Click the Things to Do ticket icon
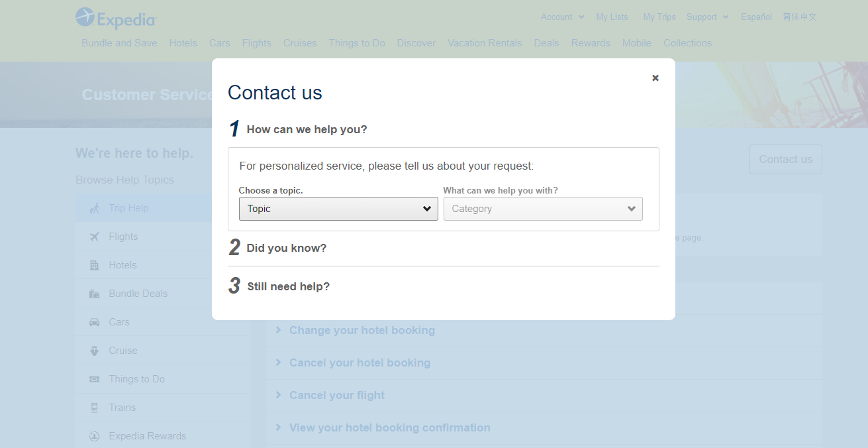 coord(95,379)
